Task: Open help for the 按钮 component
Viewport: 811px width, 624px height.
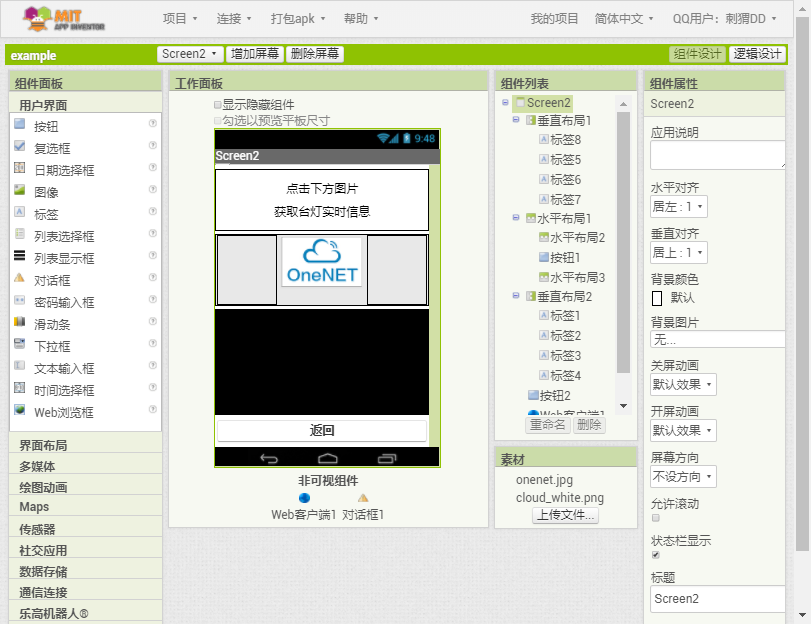Action: tap(153, 123)
